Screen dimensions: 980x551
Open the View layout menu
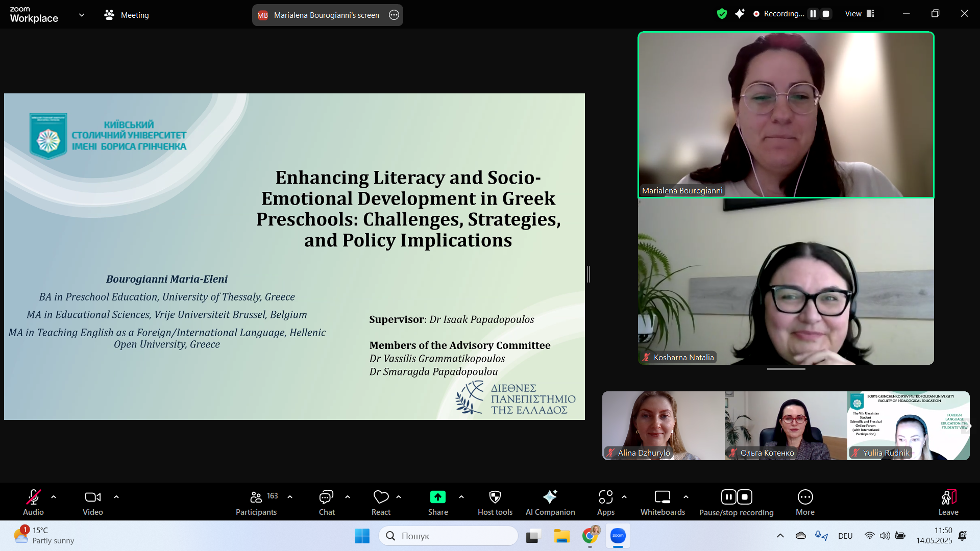click(x=860, y=14)
